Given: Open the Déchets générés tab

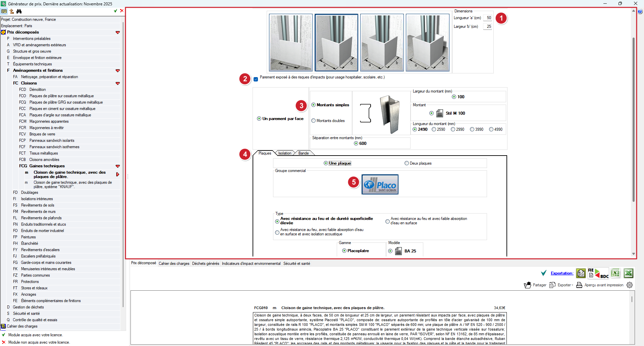Looking at the screenshot, I should 206,264.
